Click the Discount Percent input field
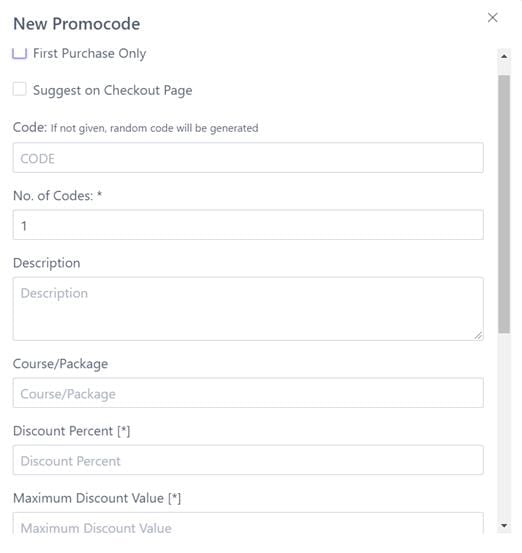522x553 pixels. (x=248, y=460)
